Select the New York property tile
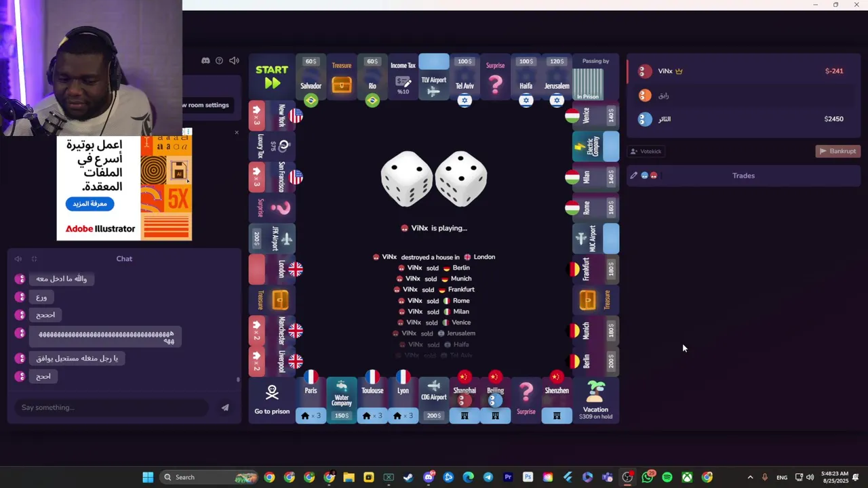This screenshot has height=488, width=868. pos(276,116)
